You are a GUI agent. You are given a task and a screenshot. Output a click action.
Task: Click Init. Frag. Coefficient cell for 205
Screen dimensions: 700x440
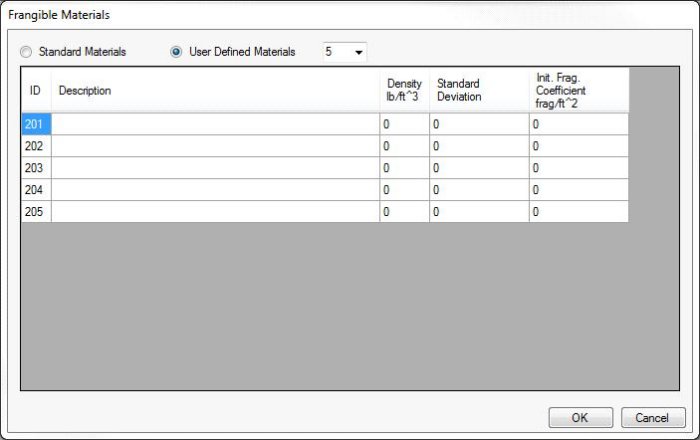(x=578, y=212)
